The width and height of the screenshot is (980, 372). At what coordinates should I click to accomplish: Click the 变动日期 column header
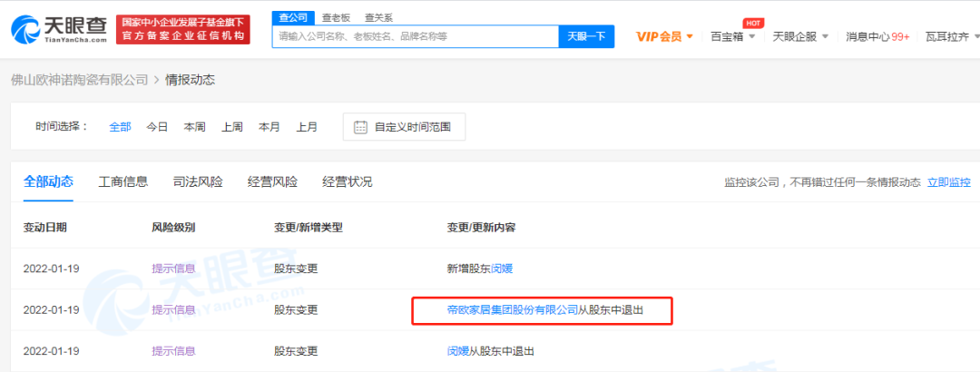45,227
